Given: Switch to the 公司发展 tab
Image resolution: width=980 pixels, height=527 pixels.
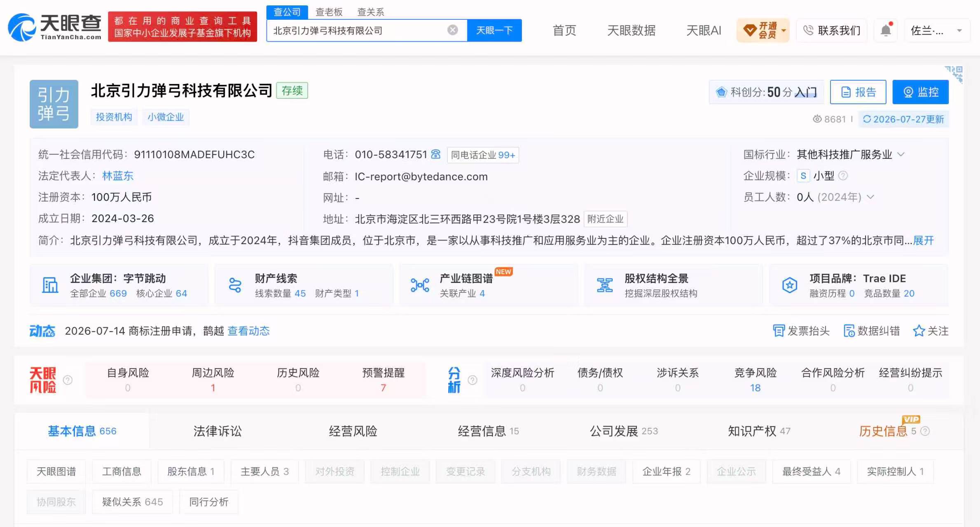Looking at the screenshot, I should [x=624, y=431].
